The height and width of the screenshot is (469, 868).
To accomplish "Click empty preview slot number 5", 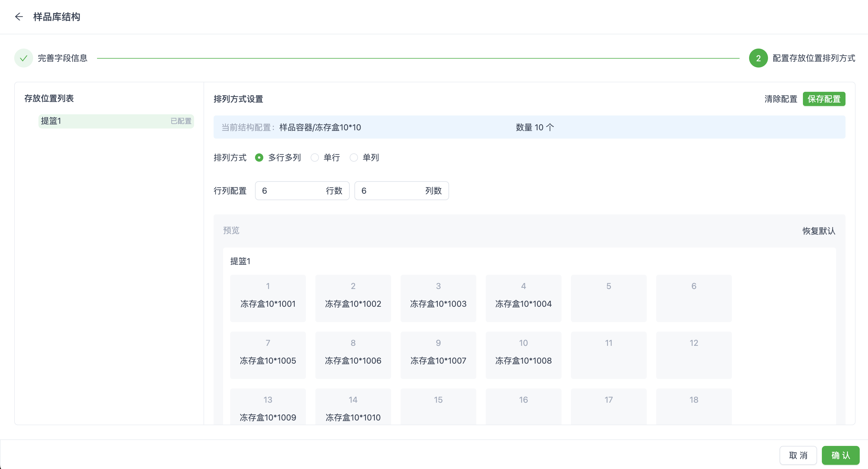I will tap(609, 298).
